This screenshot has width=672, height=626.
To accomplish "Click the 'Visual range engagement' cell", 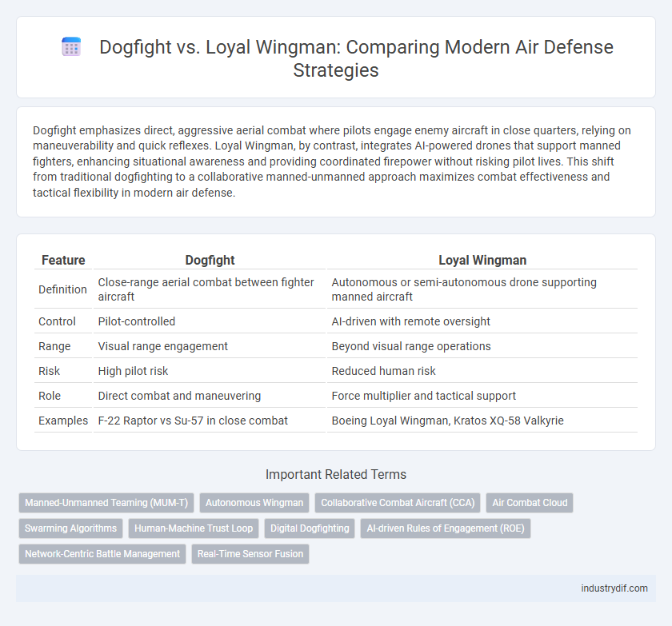I will pos(210,346).
